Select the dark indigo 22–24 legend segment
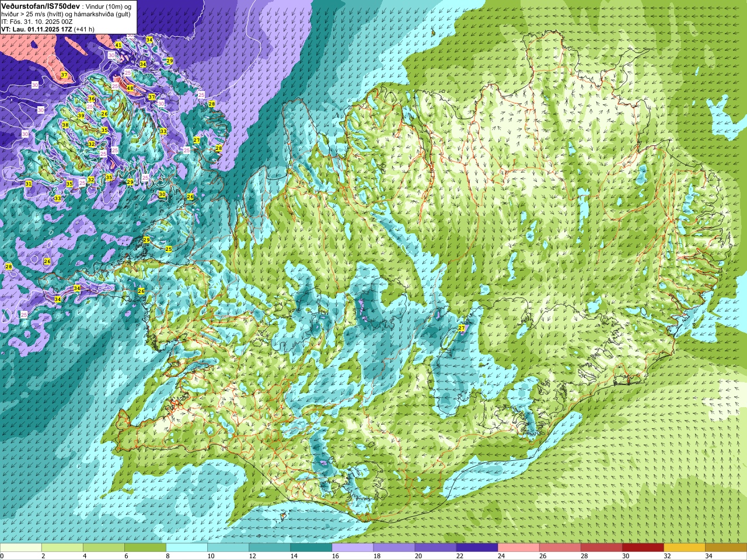747x560 pixels. [477, 548]
